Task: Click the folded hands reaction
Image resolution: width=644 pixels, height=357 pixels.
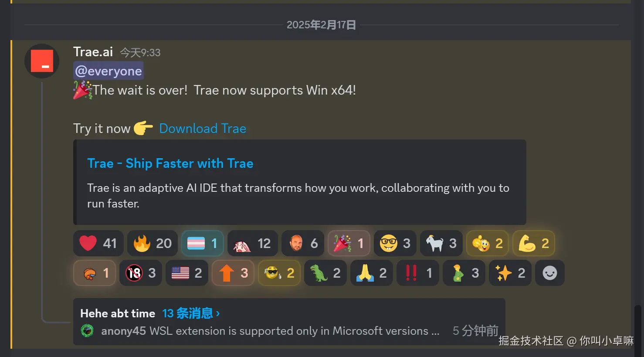Action: point(372,273)
